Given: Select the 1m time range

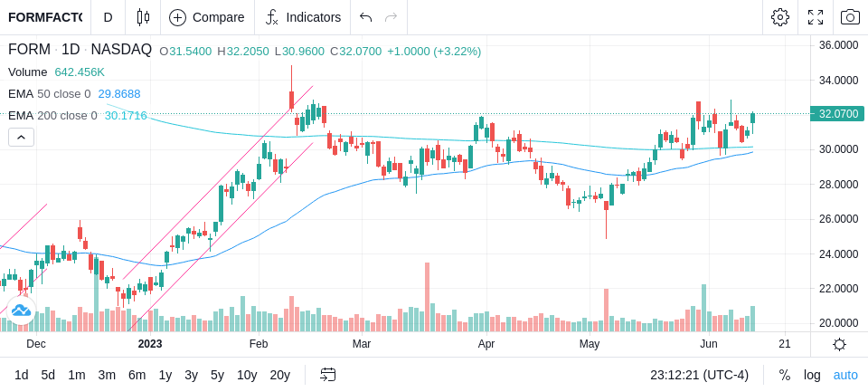Looking at the screenshot, I should point(76,375).
